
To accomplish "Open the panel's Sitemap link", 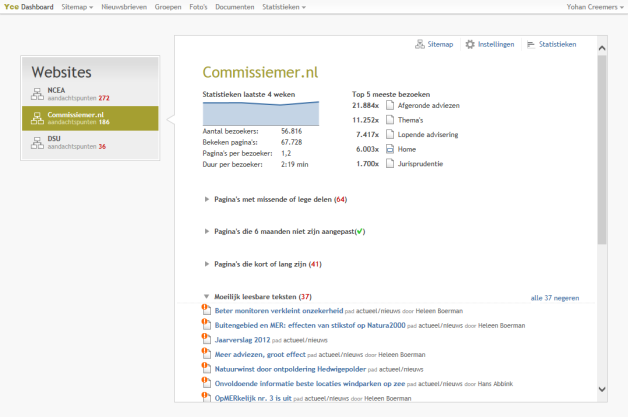I will coord(440,44).
